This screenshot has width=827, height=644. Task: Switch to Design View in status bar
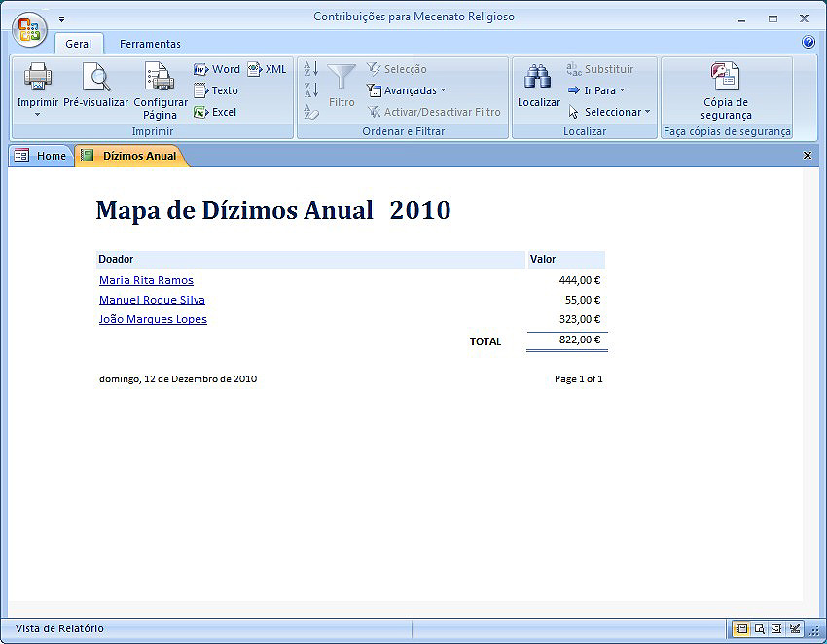click(x=795, y=628)
